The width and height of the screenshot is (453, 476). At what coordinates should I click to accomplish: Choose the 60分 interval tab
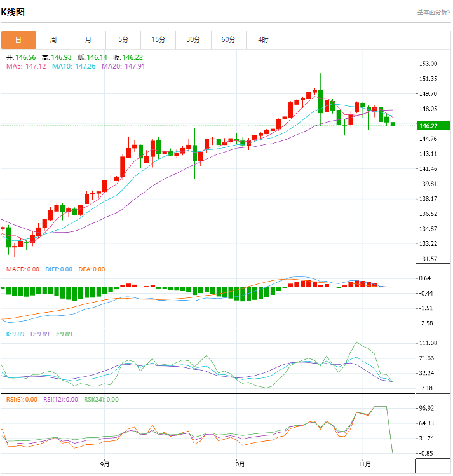click(228, 40)
